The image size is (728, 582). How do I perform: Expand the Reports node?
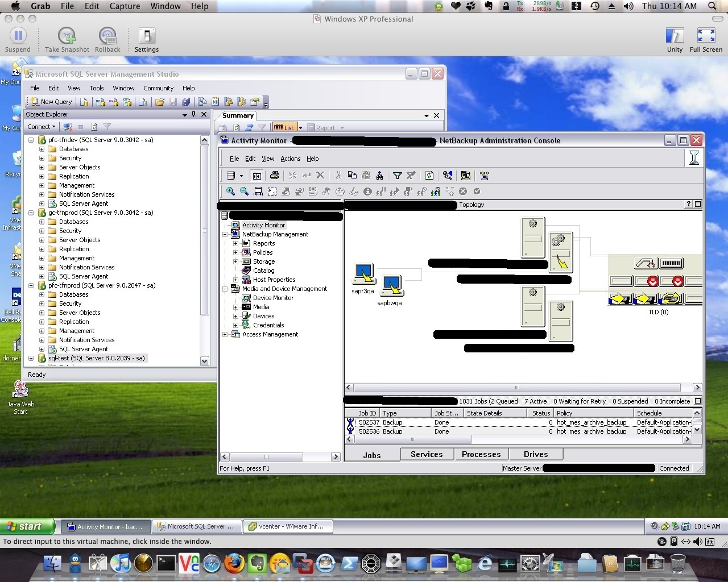(235, 243)
